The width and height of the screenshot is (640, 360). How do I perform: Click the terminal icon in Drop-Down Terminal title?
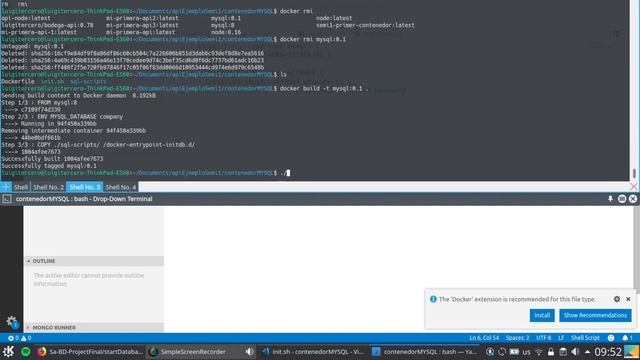(x=7, y=199)
